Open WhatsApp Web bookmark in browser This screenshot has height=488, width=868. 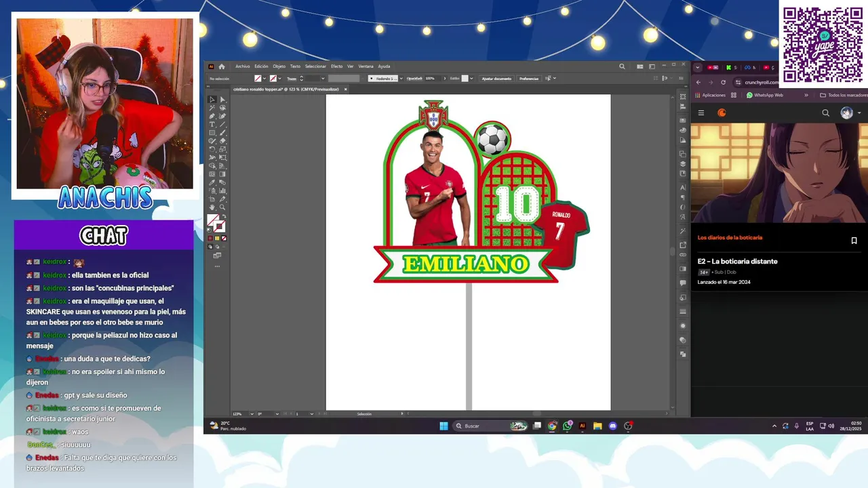point(764,95)
